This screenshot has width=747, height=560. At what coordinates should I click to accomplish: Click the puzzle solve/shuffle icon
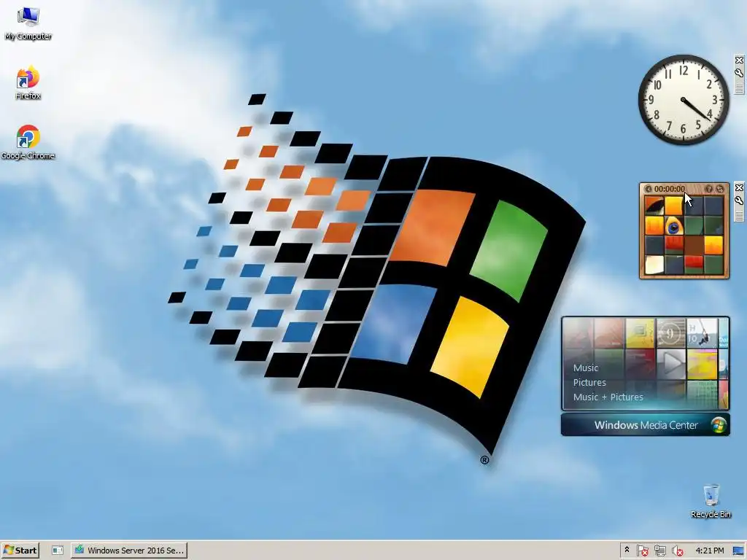720,189
